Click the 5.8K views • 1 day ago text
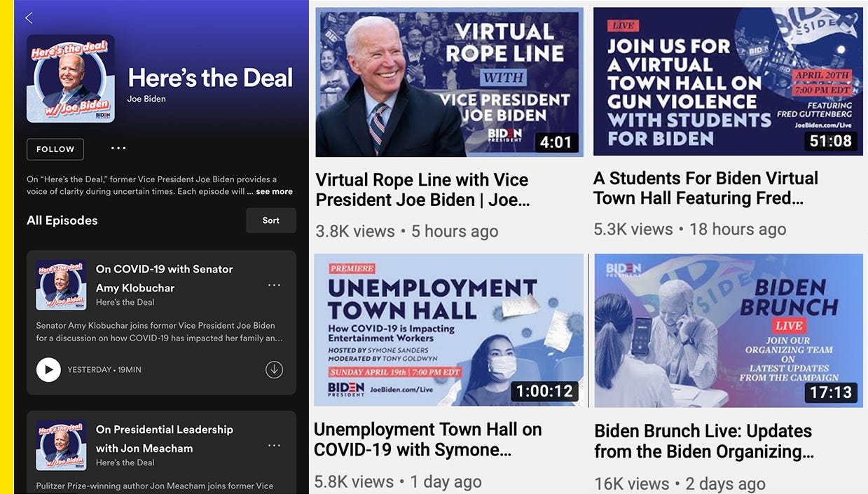868x494 pixels. coord(398,482)
